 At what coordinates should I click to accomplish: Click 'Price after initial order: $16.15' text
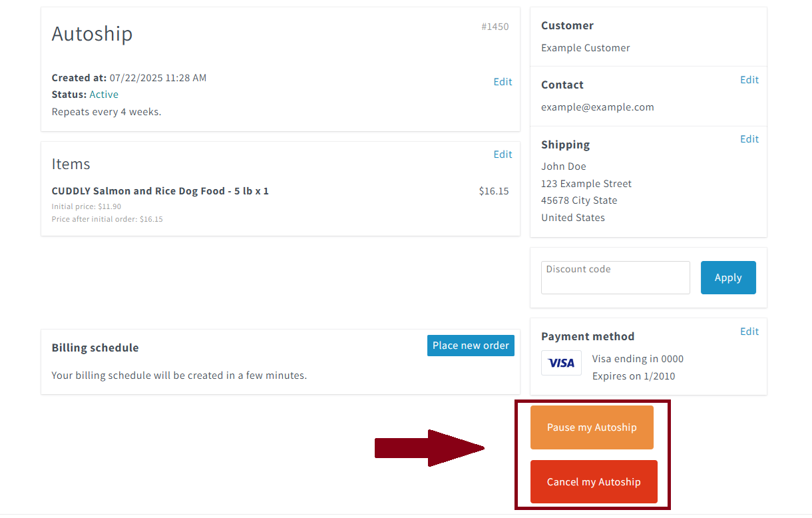[x=107, y=219]
